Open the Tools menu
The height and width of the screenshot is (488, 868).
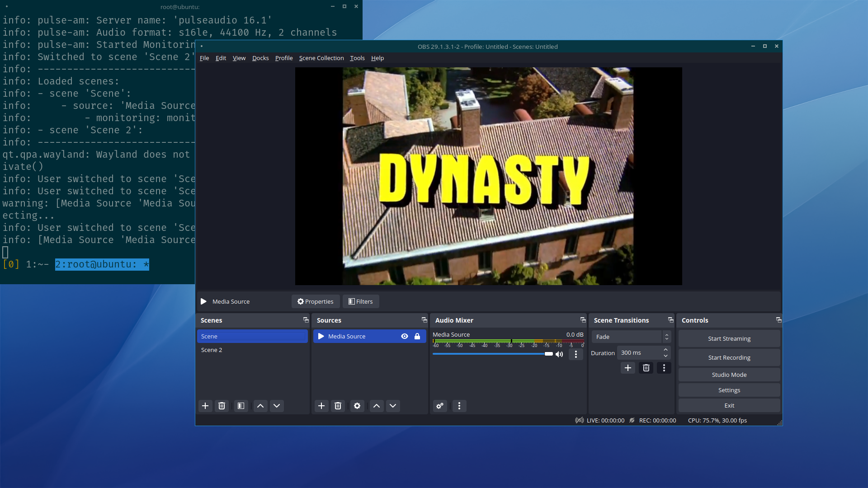[x=357, y=58]
